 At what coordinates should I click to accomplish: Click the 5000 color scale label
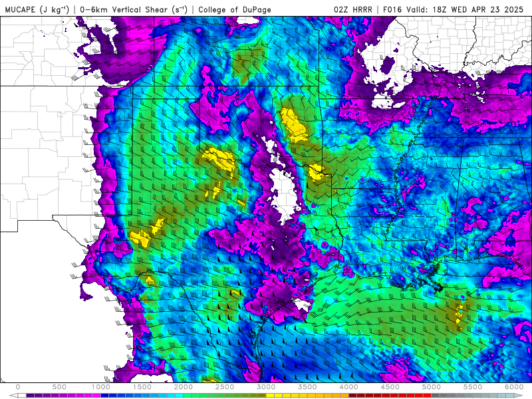point(431,387)
